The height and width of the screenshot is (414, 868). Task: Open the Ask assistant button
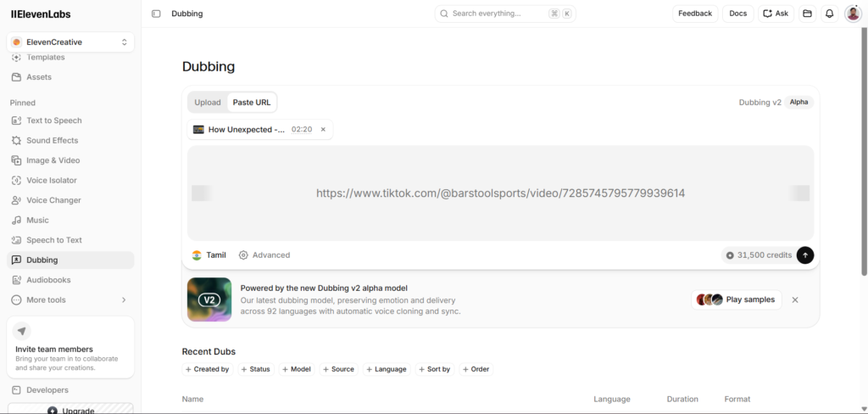[776, 14]
